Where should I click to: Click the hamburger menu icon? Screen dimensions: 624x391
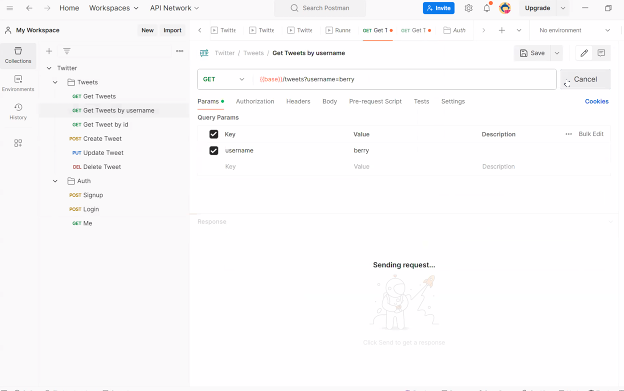pos(10,8)
